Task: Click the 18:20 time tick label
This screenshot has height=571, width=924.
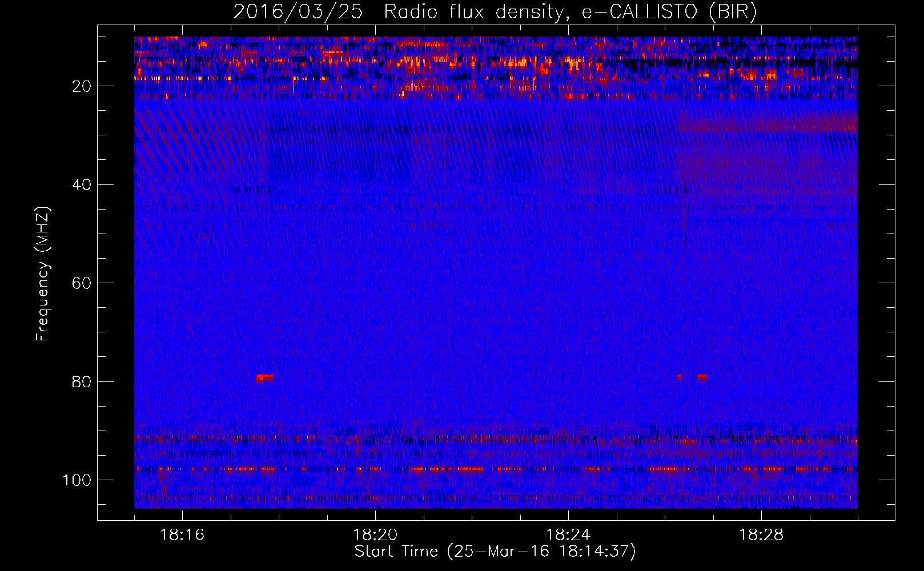Action: [x=375, y=535]
